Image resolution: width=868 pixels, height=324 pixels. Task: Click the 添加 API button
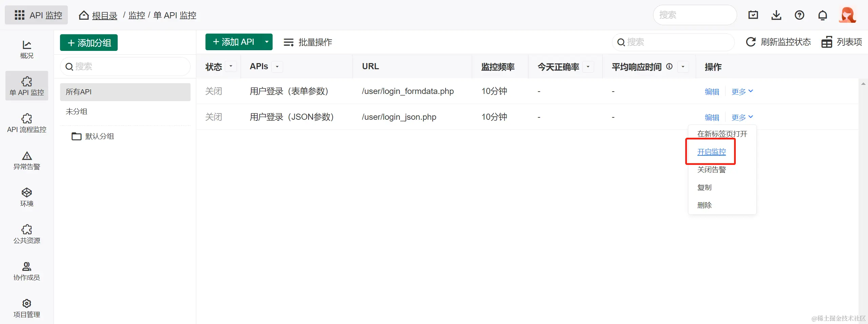coord(233,42)
